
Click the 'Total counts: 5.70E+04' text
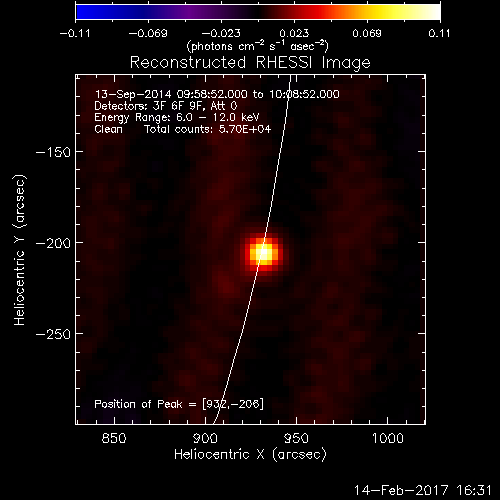click(207, 129)
